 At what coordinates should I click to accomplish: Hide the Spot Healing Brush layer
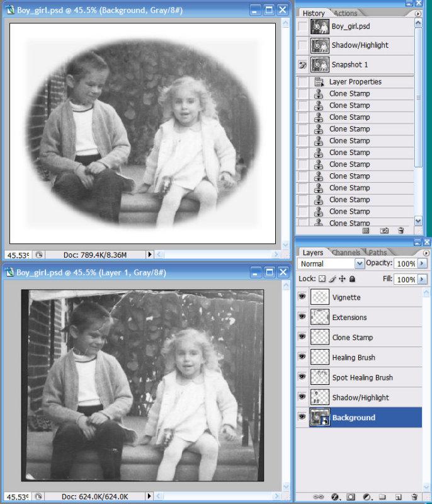pyautogui.click(x=302, y=376)
